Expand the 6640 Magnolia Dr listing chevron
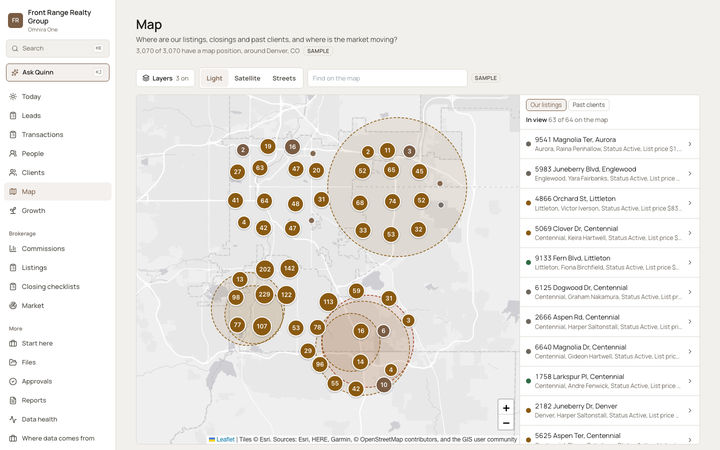The height and width of the screenshot is (450, 720). click(x=690, y=351)
